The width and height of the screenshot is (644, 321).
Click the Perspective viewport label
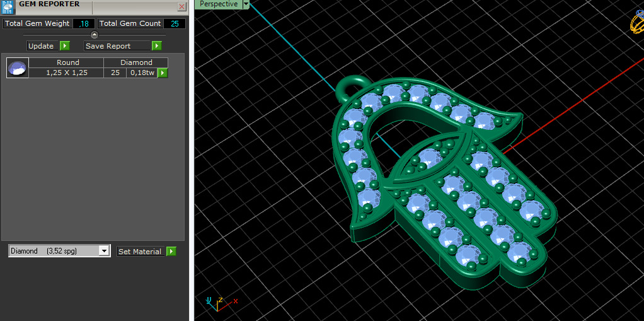(x=219, y=4)
